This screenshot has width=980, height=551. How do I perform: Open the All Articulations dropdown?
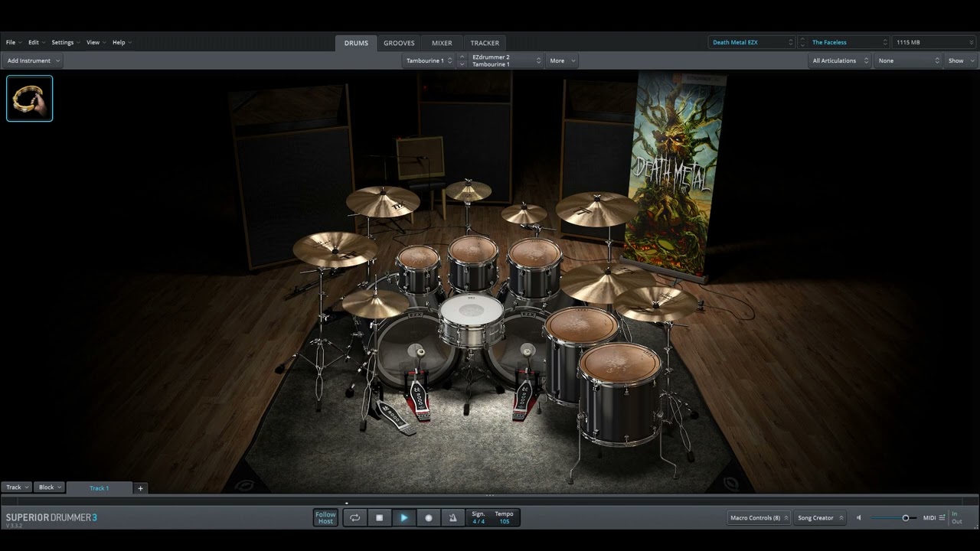pos(841,60)
